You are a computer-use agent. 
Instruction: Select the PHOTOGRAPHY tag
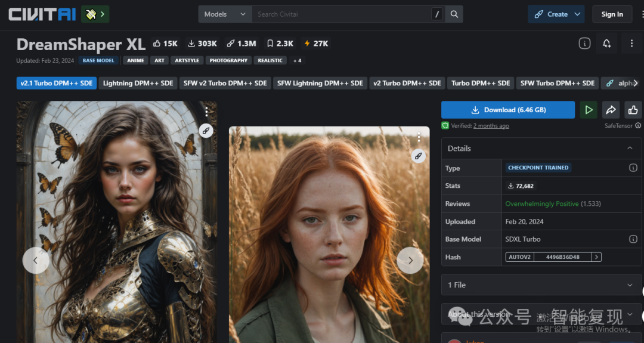pos(228,60)
